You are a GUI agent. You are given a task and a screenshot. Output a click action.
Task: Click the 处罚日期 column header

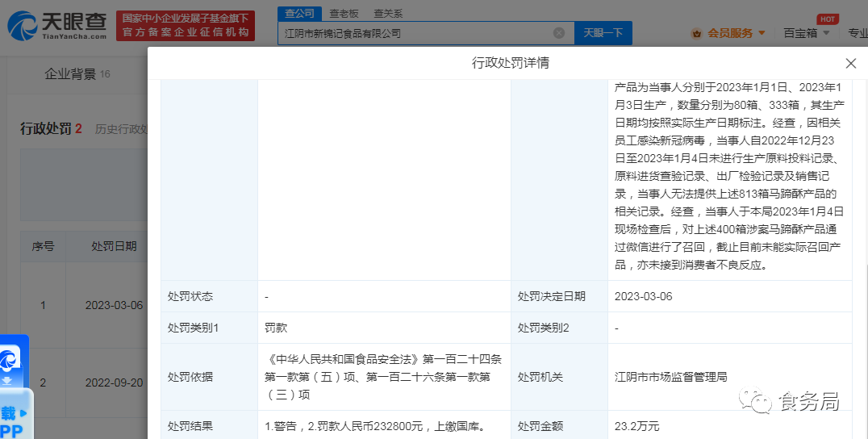pyautogui.click(x=114, y=246)
